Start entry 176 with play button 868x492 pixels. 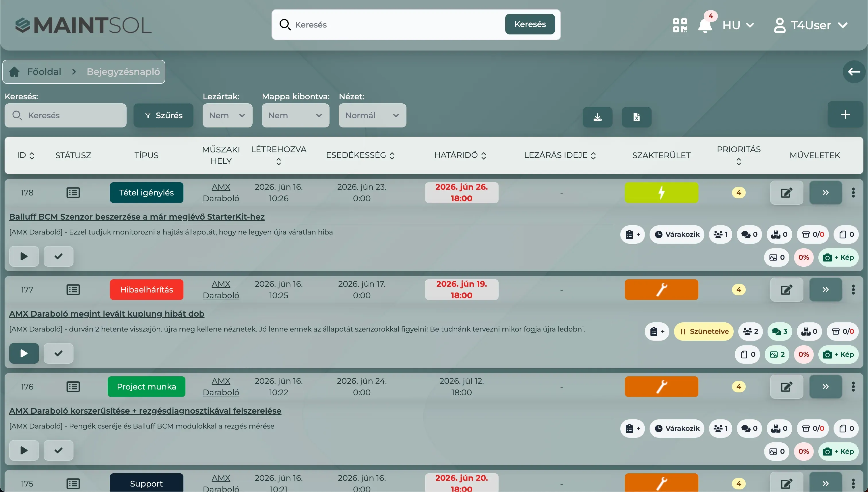24,450
